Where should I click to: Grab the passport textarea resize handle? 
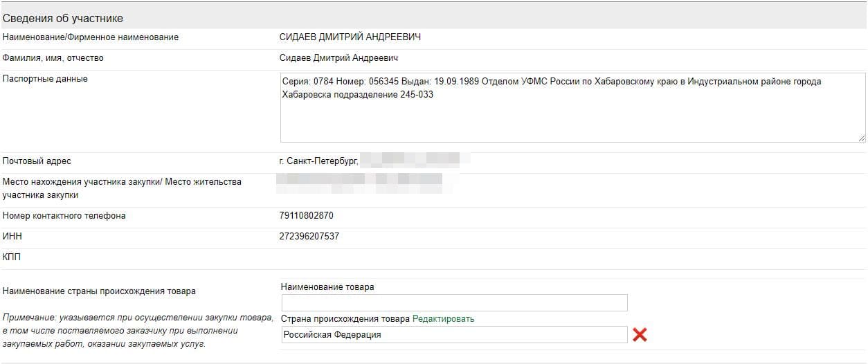861,138
